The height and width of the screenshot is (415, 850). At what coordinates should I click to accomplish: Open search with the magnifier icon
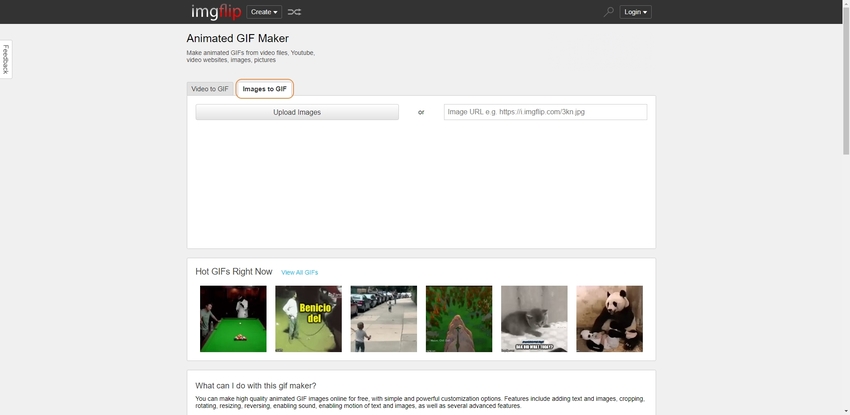(x=608, y=12)
